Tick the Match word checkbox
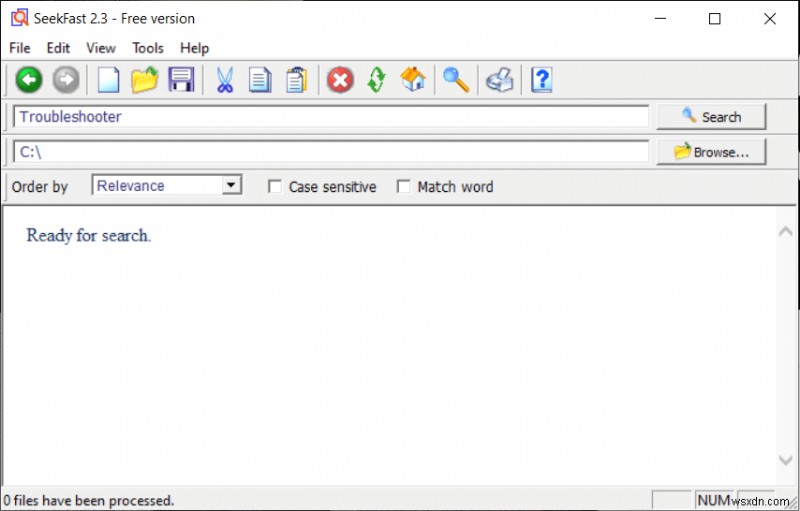 tap(404, 186)
